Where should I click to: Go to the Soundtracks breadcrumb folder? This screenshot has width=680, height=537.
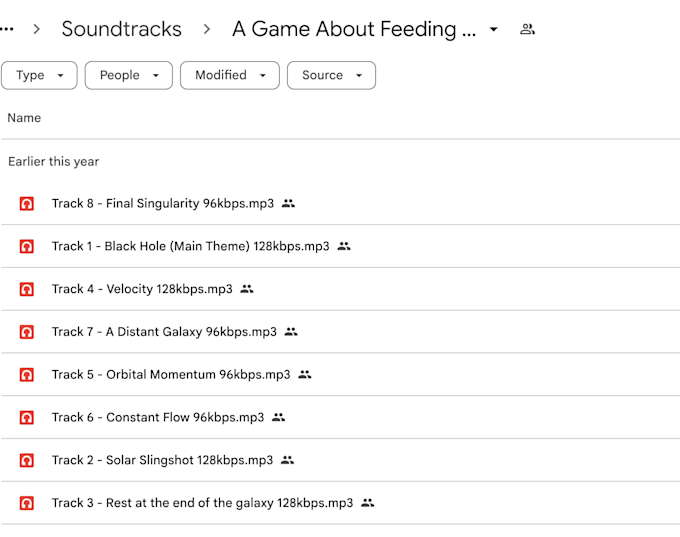tap(121, 29)
